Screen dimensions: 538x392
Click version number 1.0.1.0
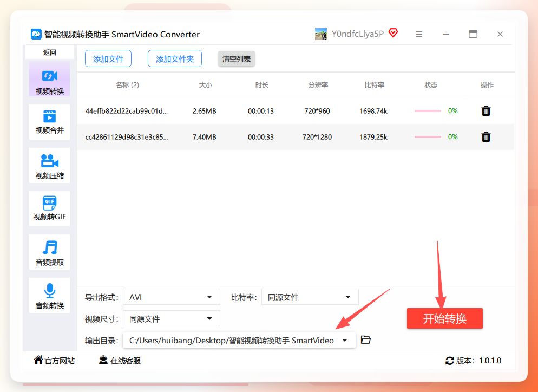tap(490, 361)
